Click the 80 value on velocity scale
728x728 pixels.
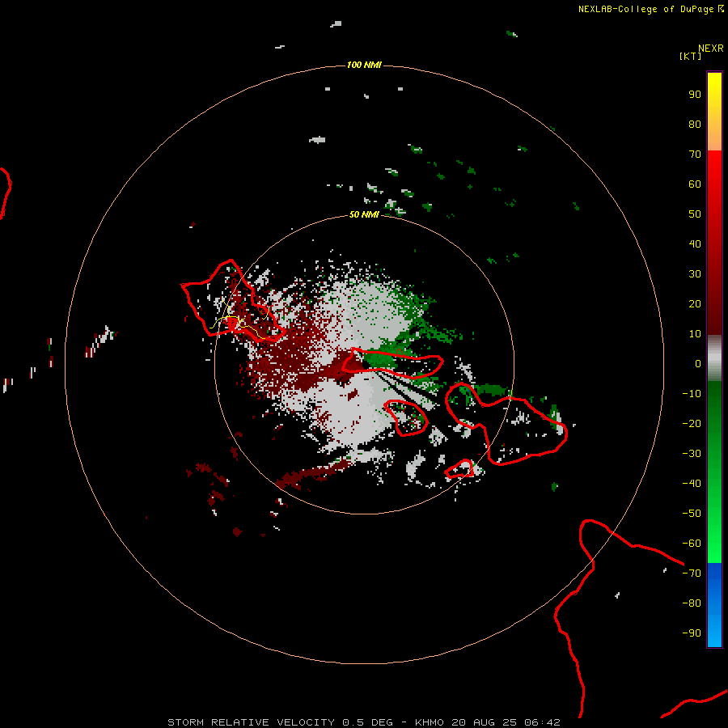(x=695, y=124)
